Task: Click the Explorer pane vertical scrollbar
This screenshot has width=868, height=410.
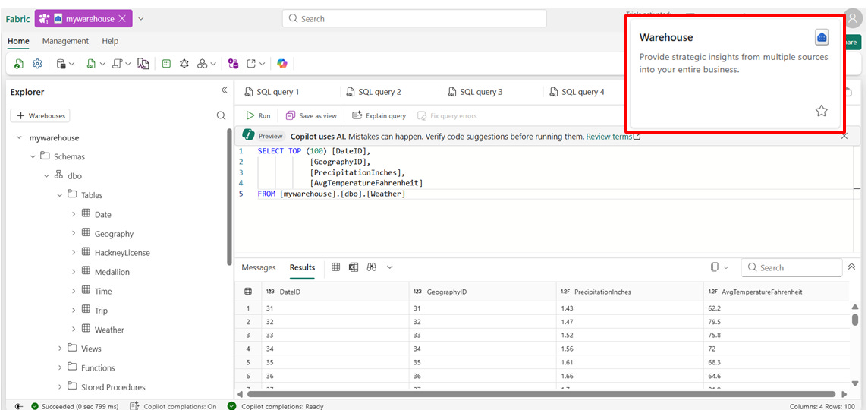Action: point(229,197)
